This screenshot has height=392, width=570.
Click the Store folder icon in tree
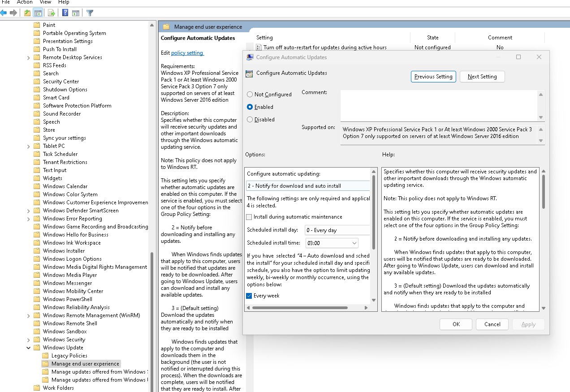pos(37,130)
